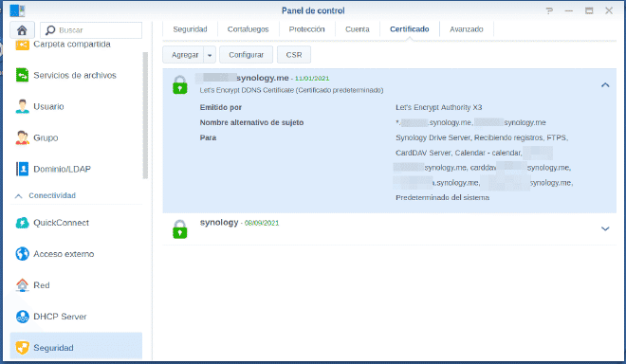The image size is (626, 364).
Task: Click the 08/09/2021 expiry date
Action: point(262,223)
